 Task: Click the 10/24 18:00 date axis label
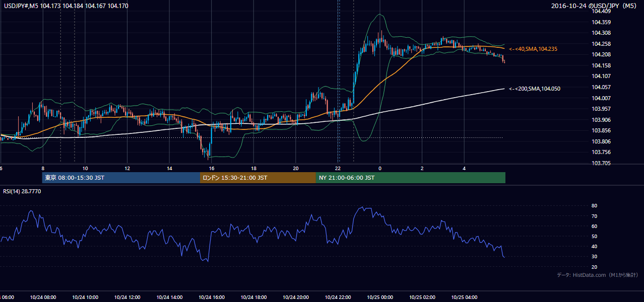coord(253,297)
